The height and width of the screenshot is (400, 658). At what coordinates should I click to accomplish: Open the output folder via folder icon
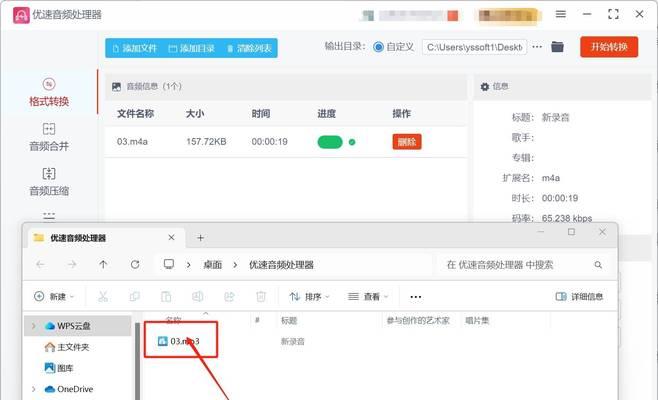coord(557,47)
